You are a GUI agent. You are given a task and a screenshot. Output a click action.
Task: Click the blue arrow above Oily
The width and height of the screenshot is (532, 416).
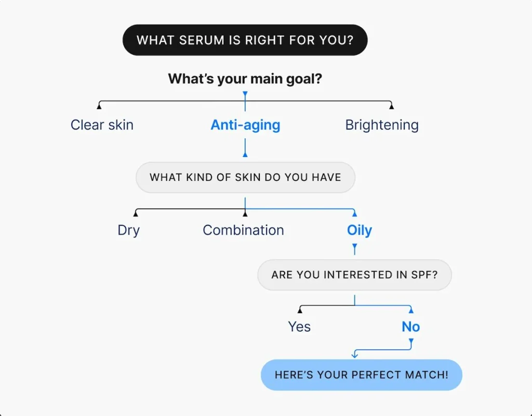click(354, 213)
